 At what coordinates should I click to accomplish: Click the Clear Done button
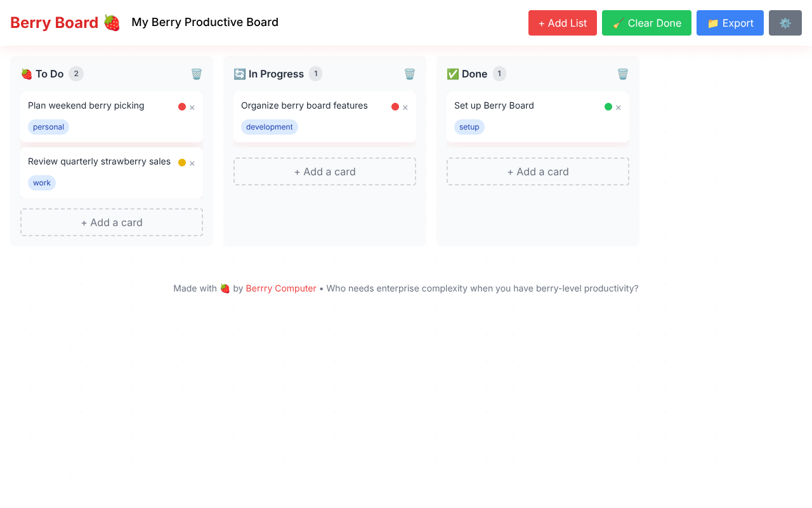[x=646, y=23]
